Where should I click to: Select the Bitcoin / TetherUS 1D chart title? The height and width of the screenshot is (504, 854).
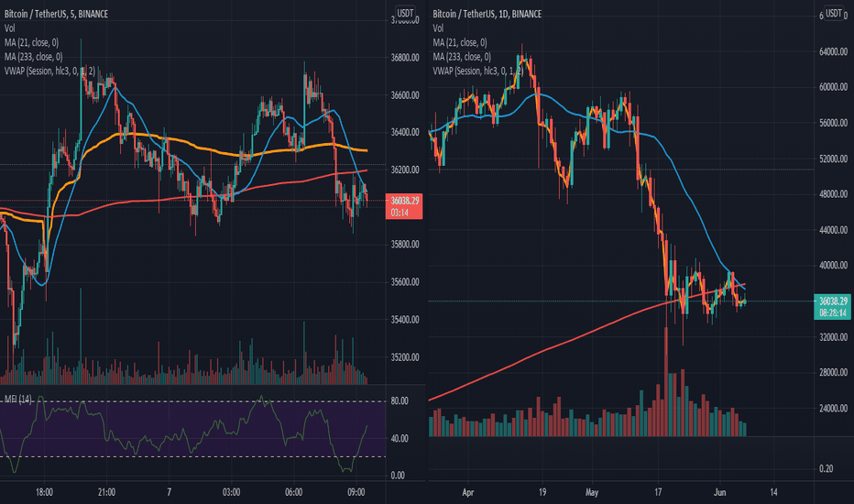(487, 14)
